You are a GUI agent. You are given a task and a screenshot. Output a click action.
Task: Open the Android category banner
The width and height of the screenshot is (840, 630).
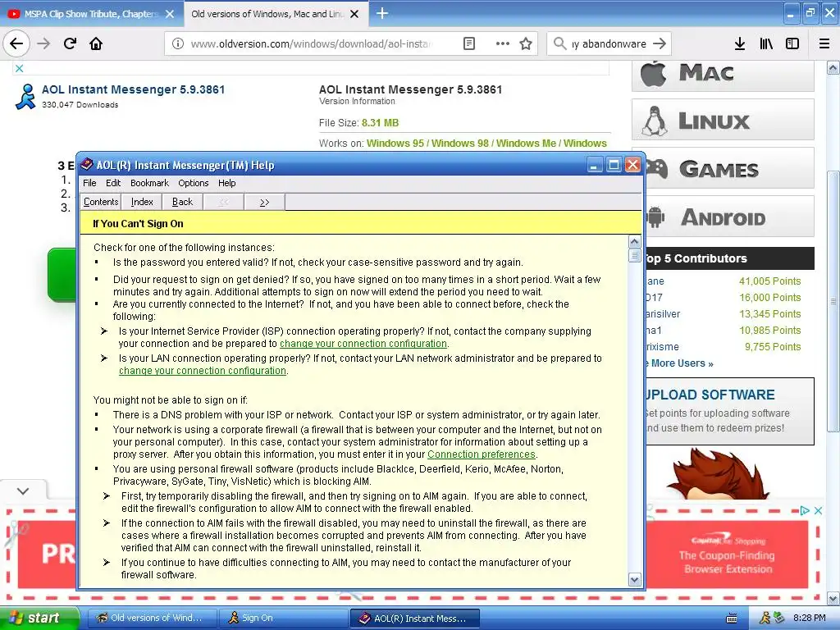[729, 217]
